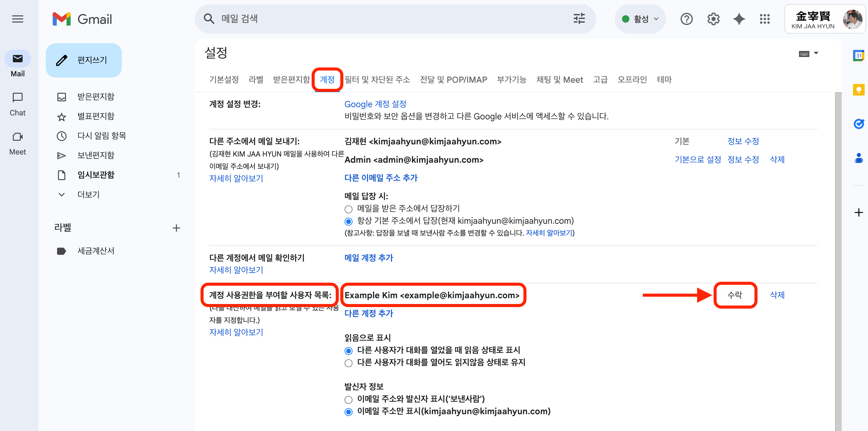Open the 전달 및 POP/IMAP tab
This screenshot has width=868, height=431.
click(x=454, y=80)
